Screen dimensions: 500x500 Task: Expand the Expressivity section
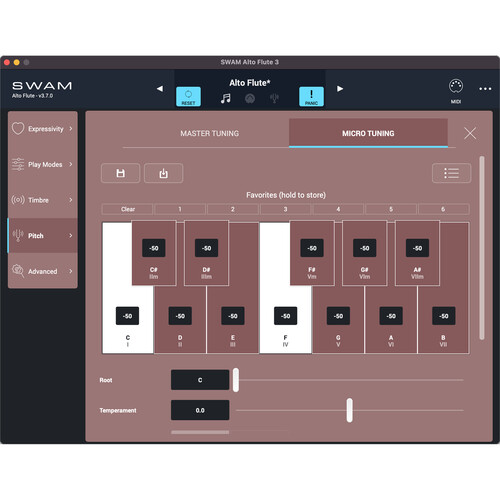click(43, 129)
